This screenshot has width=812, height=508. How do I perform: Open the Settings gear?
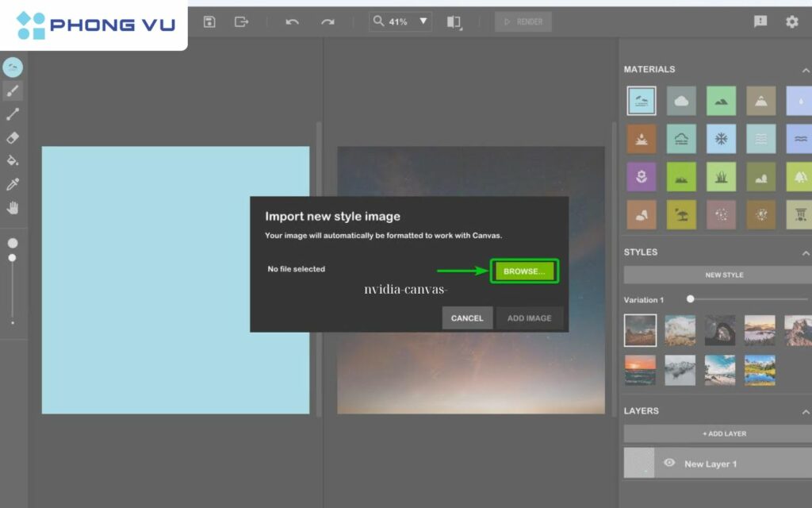(x=791, y=21)
